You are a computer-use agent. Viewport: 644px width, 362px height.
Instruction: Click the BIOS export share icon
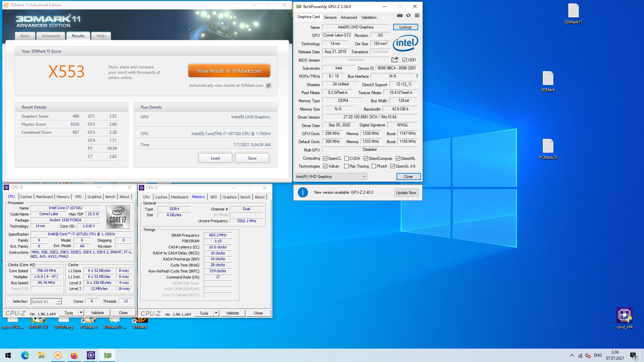[395, 60]
